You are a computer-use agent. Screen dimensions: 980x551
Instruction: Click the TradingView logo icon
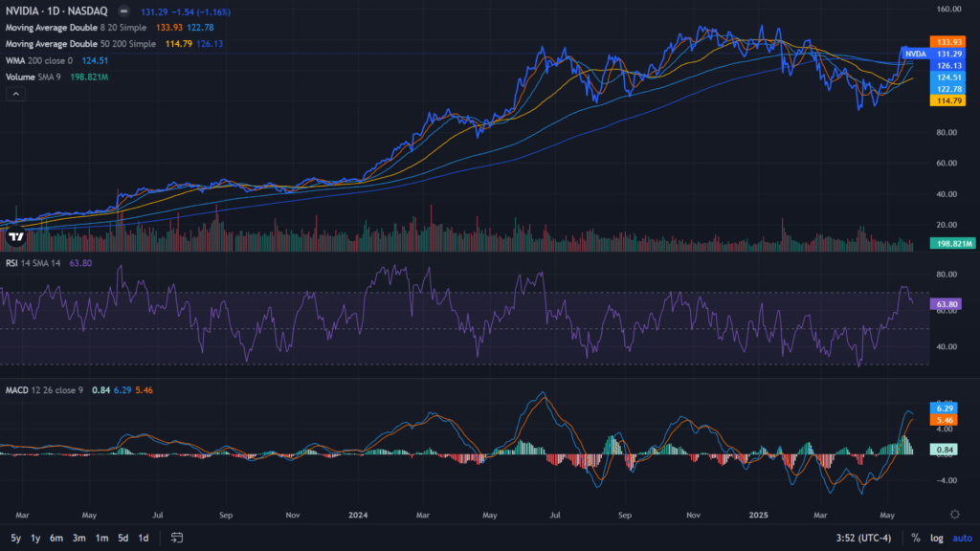[x=16, y=237]
